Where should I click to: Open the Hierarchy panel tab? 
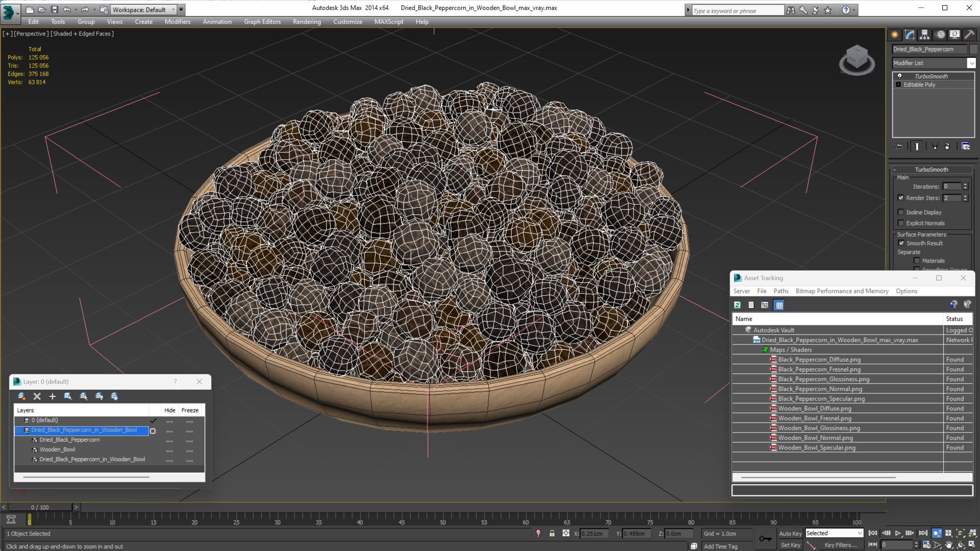point(924,35)
